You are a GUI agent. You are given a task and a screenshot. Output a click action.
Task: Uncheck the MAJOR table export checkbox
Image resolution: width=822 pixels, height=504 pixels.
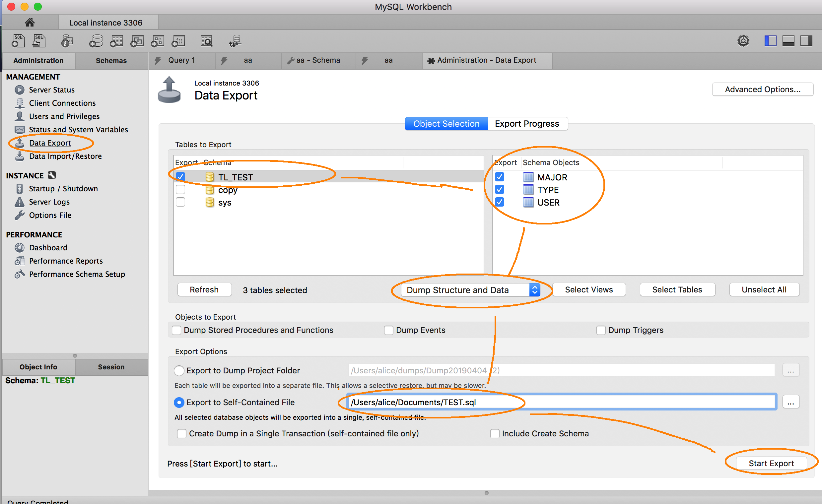pyautogui.click(x=500, y=177)
